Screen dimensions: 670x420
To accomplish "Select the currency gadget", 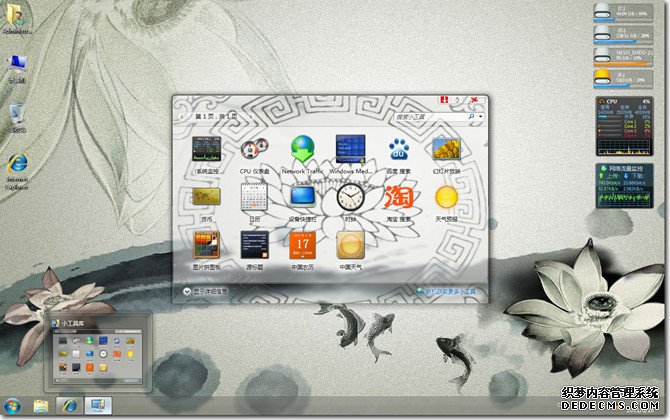I will coord(206,197).
